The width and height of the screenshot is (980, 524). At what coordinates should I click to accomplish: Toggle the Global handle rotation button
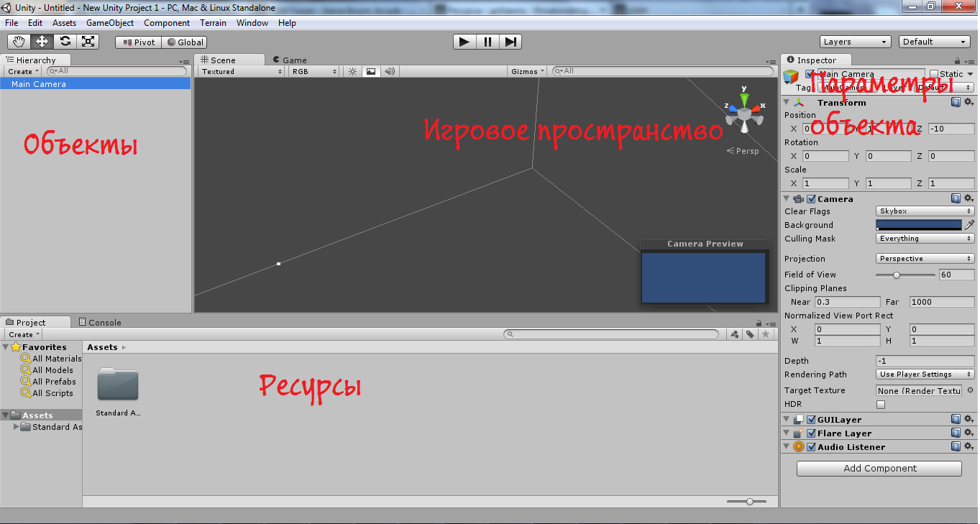pyautogui.click(x=185, y=42)
